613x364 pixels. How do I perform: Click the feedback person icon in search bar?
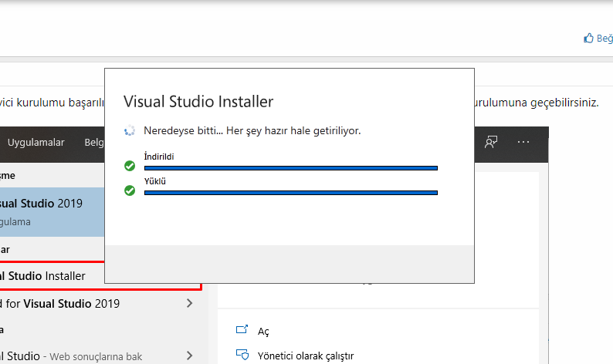491,142
